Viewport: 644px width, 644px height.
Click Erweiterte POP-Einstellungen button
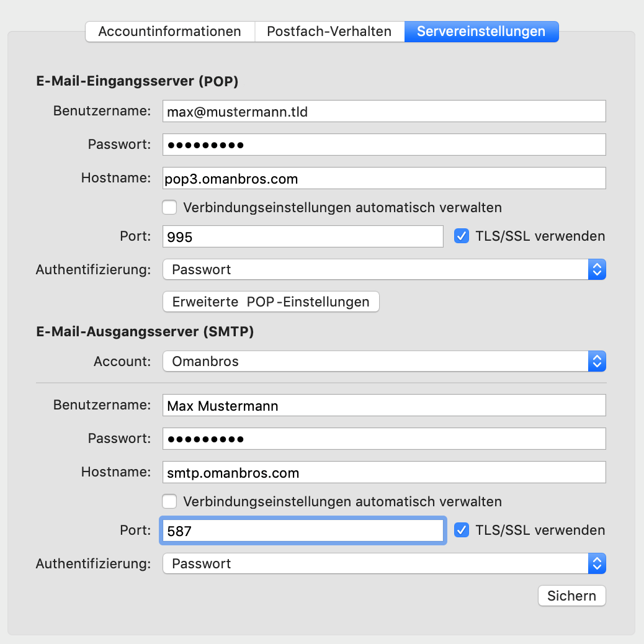[x=271, y=302]
